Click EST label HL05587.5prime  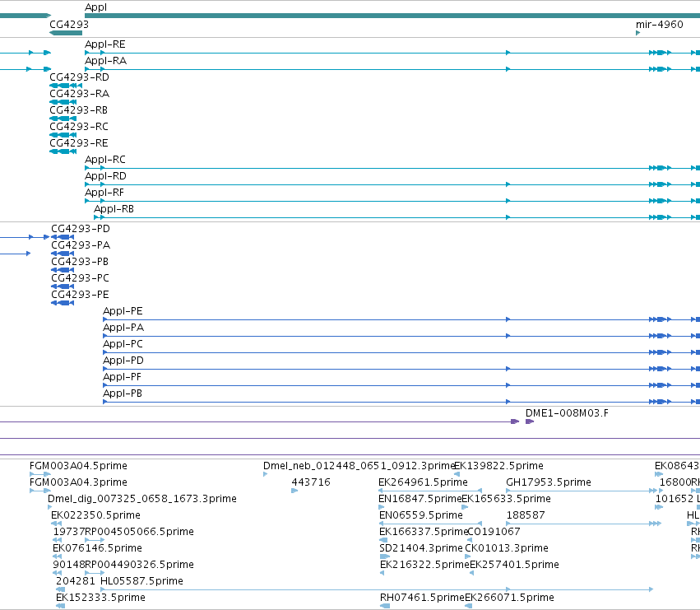click(141, 581)
